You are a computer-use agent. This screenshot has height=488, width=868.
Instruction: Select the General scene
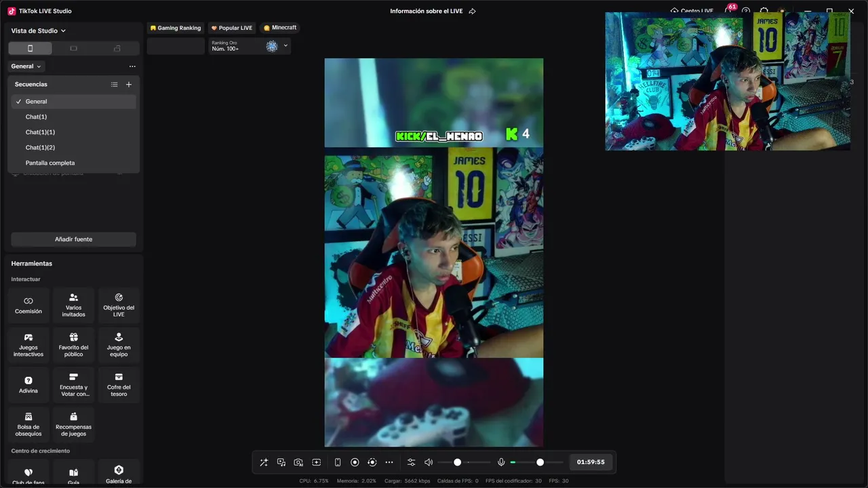73,102
